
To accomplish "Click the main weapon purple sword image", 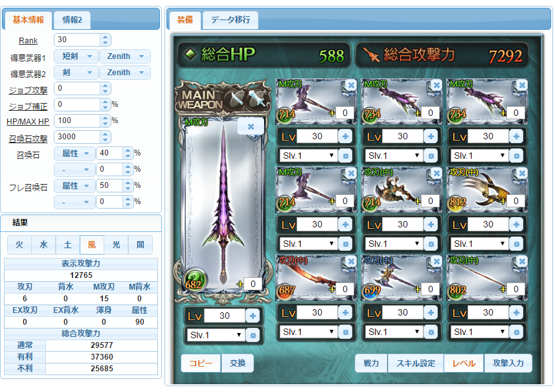I will 223,205.
